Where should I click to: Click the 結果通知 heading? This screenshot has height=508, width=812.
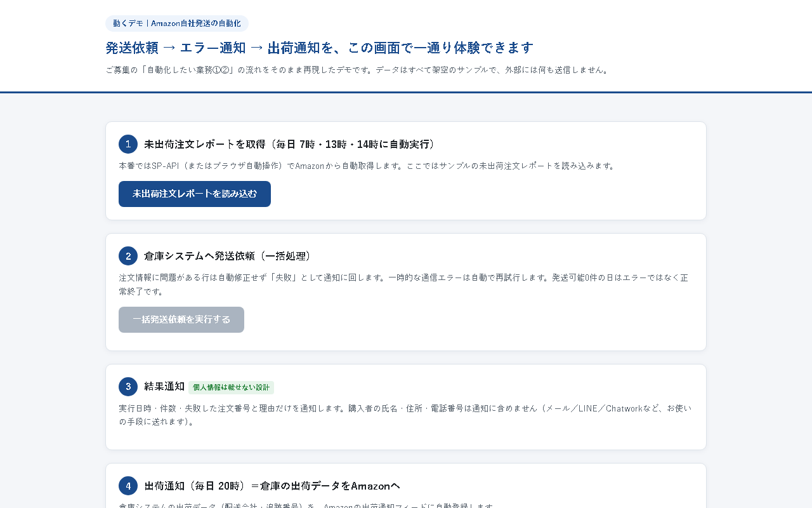point(164,387)
